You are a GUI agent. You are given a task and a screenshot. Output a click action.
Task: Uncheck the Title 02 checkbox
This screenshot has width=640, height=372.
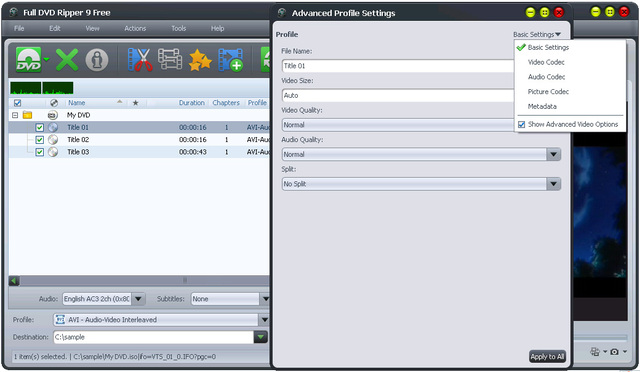[x=40, y=140]
